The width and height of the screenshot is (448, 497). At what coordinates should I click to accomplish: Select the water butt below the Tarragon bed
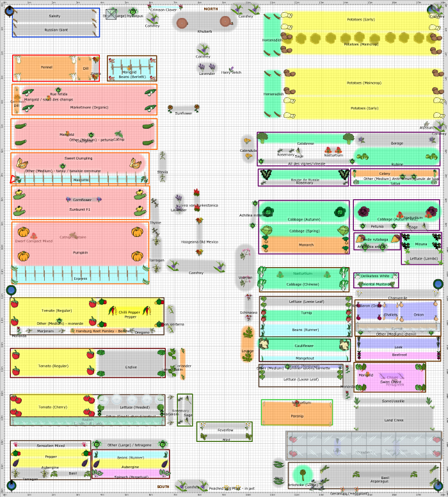(x=12, y=485)
